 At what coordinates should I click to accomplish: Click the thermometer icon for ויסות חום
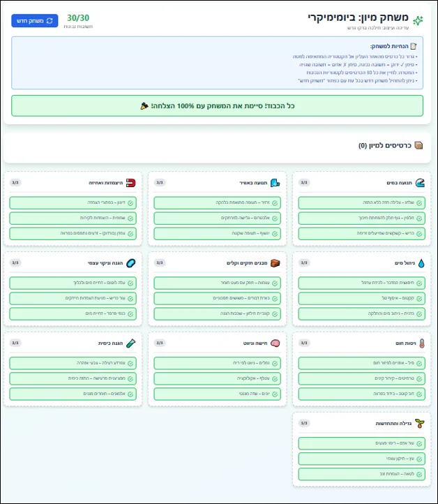420,343
